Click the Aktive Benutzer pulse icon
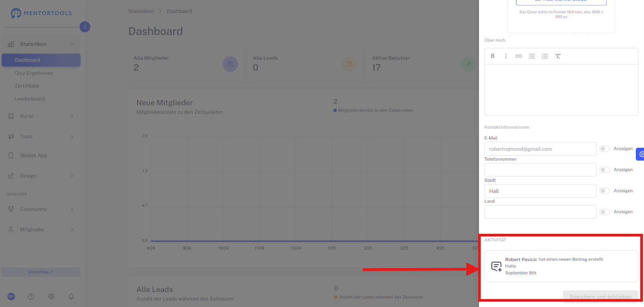The height and width of the screenshot is (307, 644). click(x=469, y=64)
